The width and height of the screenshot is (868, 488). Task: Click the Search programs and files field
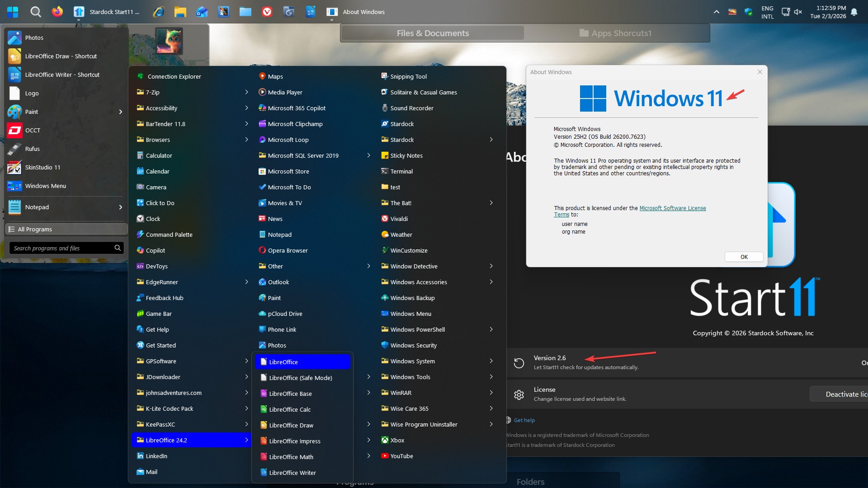click(61, 248)
